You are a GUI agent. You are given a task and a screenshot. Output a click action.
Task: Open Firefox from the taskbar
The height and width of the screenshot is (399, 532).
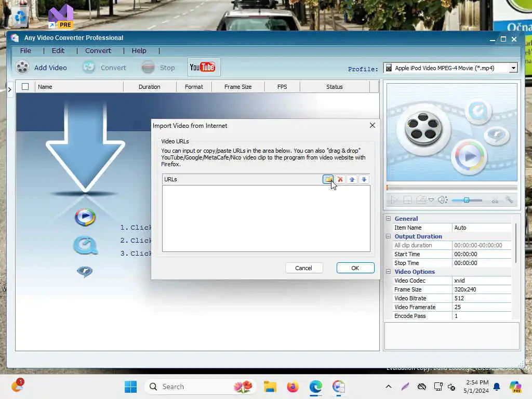(x=293, y=387)
